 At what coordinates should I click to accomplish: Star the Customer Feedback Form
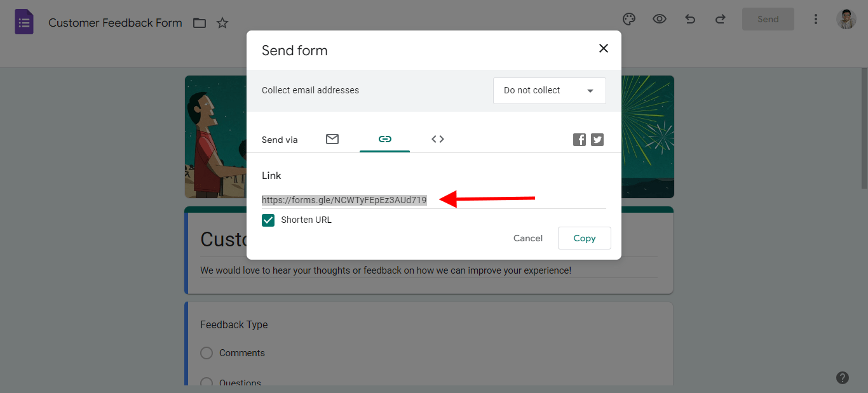[222, 22]
